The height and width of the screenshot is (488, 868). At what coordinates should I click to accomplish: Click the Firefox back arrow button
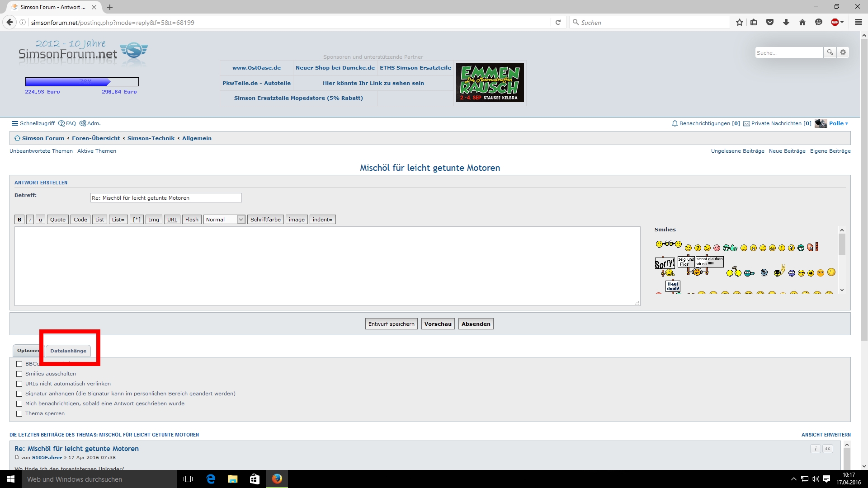(9, 22)
